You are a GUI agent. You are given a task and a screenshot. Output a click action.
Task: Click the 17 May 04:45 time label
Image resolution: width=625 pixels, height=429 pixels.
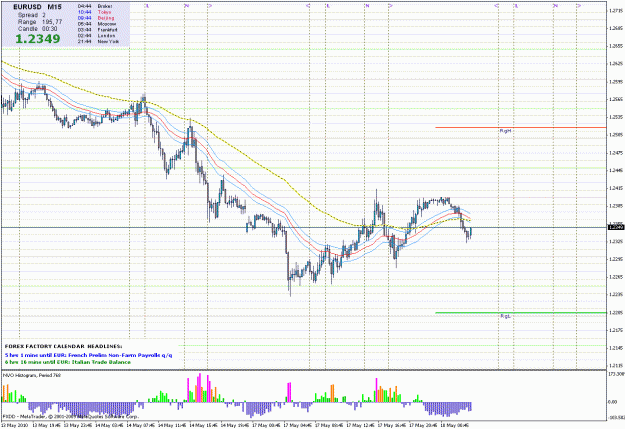pos(298,425)
